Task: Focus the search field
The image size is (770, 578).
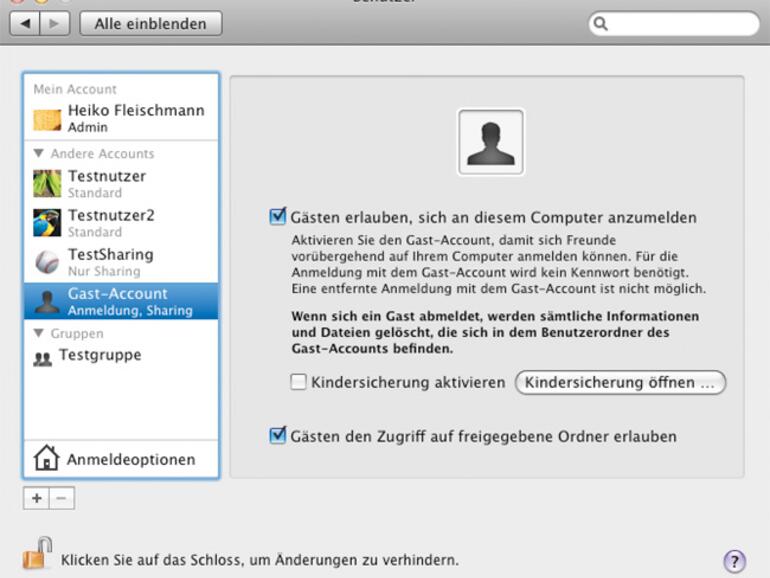Action: tap(674, 24)
